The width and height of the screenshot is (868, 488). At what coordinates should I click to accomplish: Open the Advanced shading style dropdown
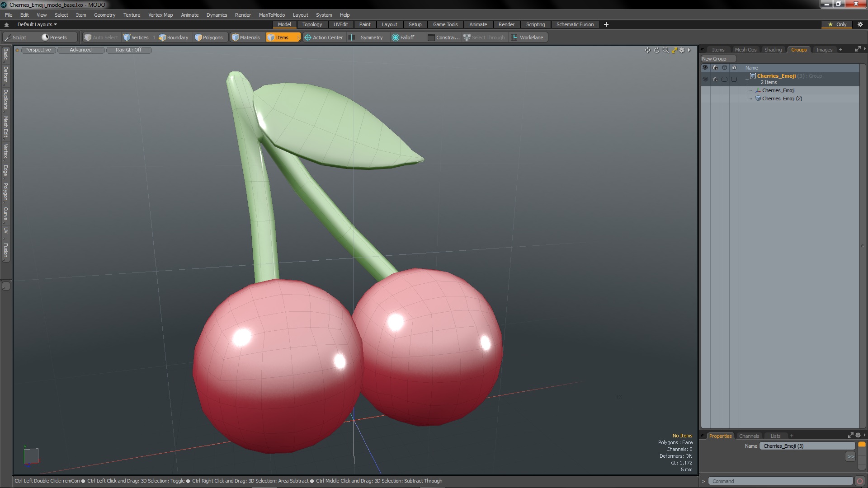[80, 50]
